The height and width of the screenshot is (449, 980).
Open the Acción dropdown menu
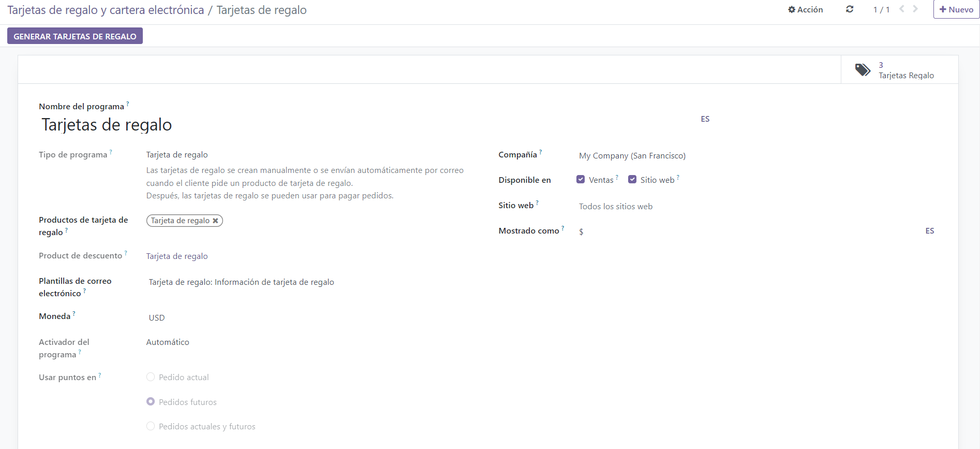pyautogui.click(x=805, y=9)
